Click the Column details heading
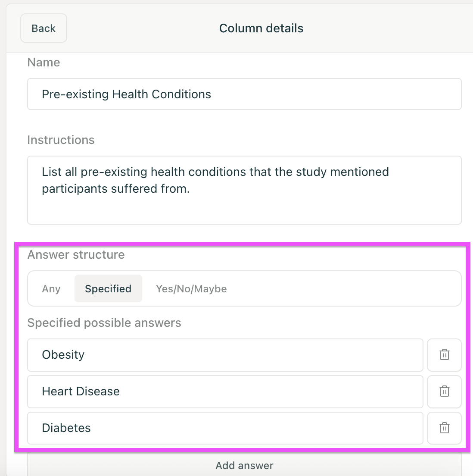This screenshot has height=476, width=473. (x=261, y=28)
